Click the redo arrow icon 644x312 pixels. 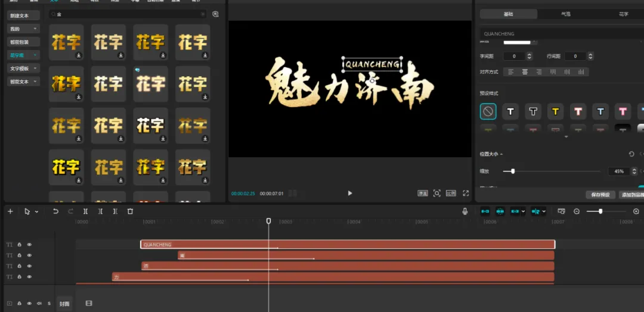point(70,211)
